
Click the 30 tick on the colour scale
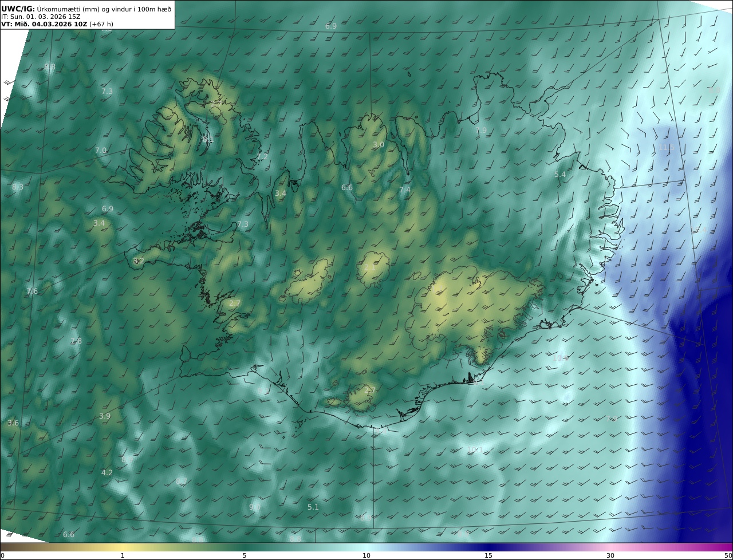coord(610,555)
